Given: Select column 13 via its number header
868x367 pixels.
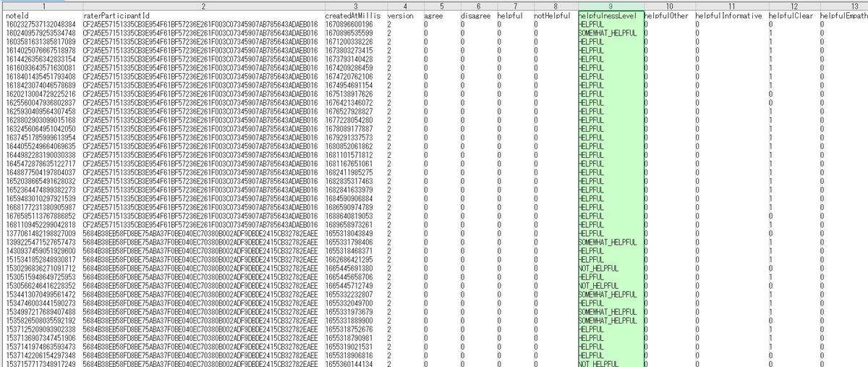Looking at the screenshot, I should coord(843,6).
